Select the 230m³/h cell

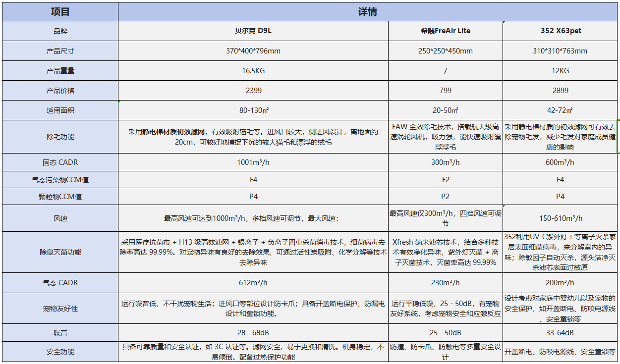(x=446, y=283)
